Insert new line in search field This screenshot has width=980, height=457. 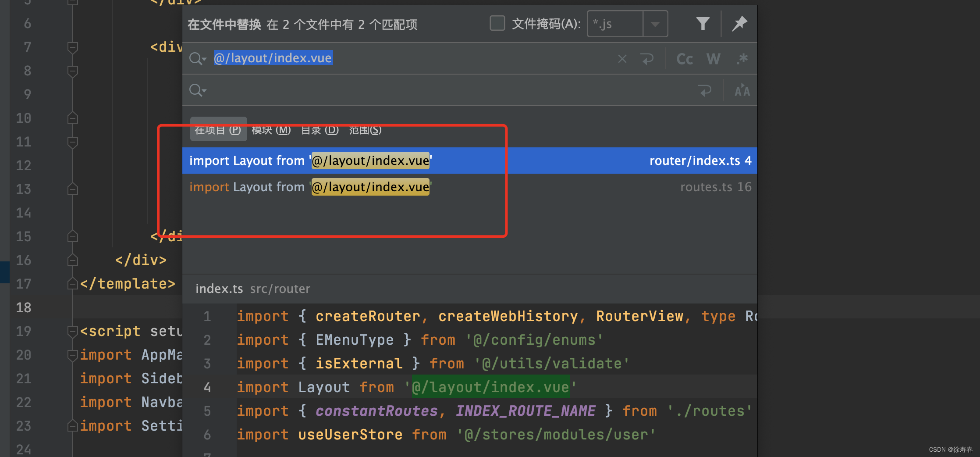pos(647,59)
